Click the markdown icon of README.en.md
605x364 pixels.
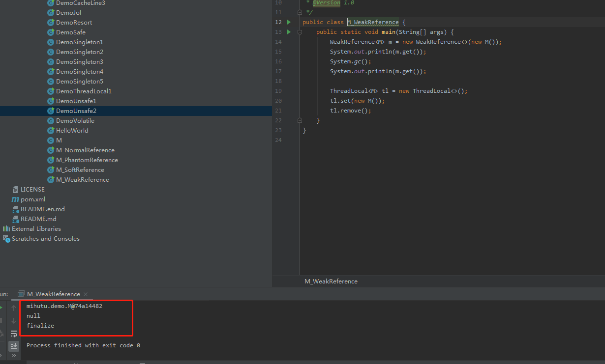[15, 209]
